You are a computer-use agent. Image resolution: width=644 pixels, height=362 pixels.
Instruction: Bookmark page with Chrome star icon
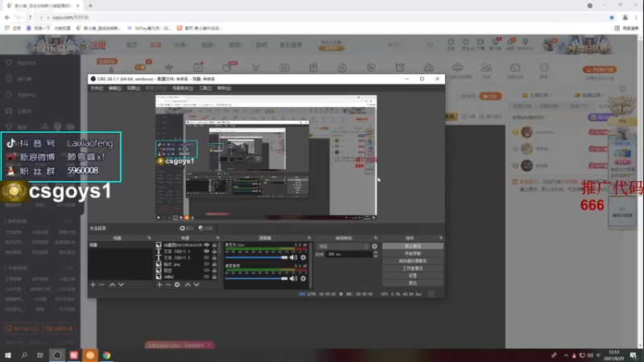click(612, 17)
